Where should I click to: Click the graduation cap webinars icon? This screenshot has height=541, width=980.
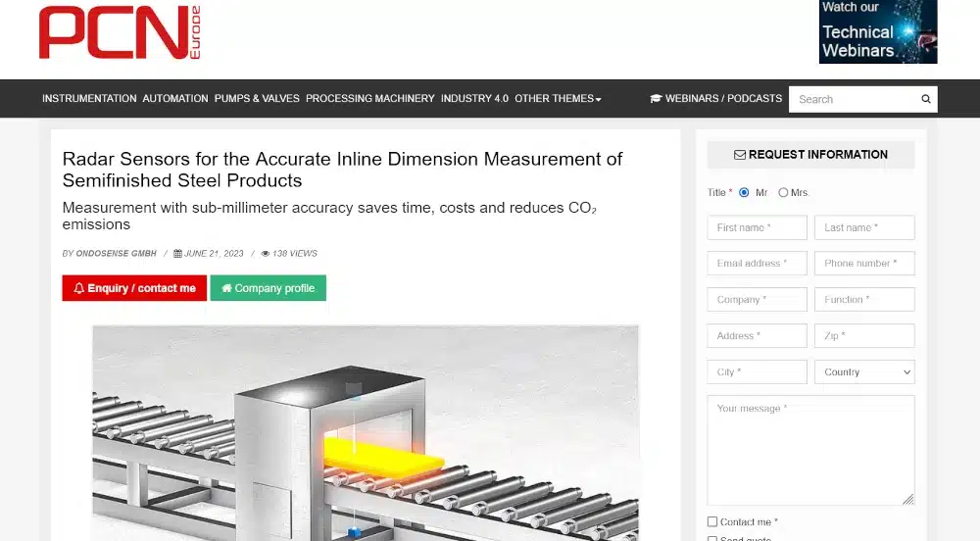(x=656, y=99)
